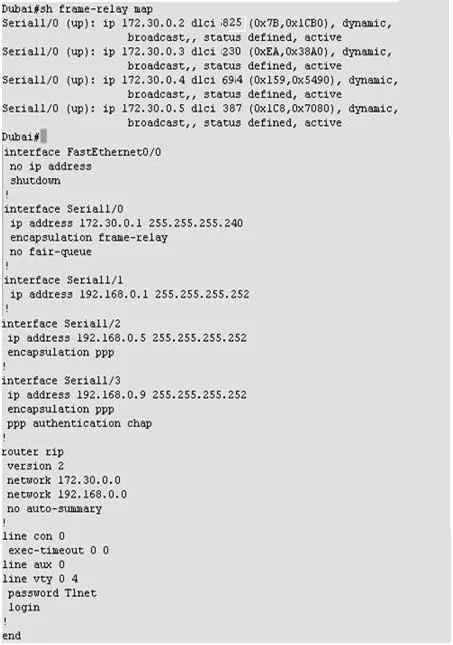Click the 'no fair-queue' line
This screenshot has height=645, width=453.
point(51,251)
